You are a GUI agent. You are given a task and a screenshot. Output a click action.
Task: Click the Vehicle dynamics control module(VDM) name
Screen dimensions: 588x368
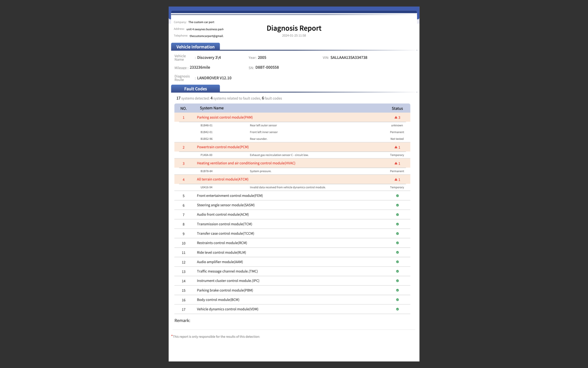(x=227, y=309)
